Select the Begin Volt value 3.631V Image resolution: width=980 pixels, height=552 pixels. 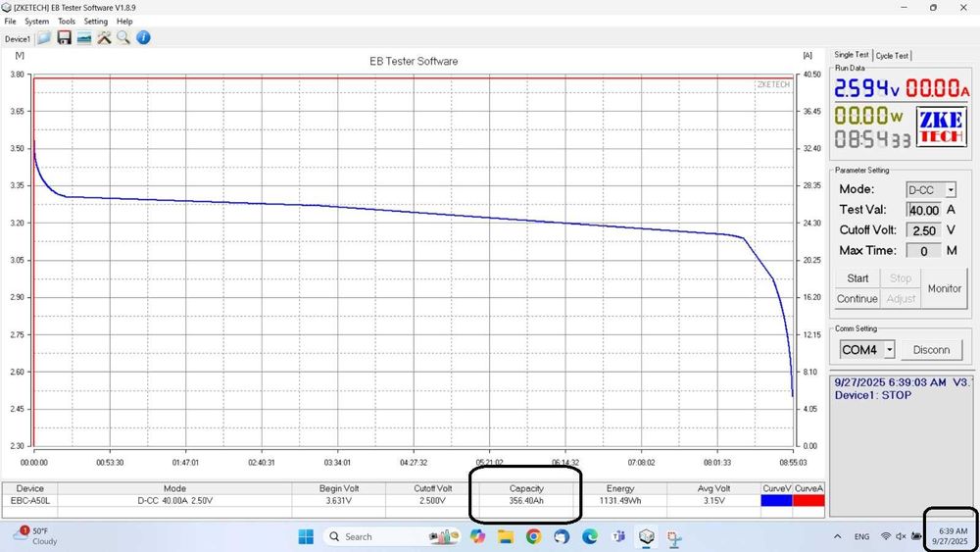coord(339,501)
